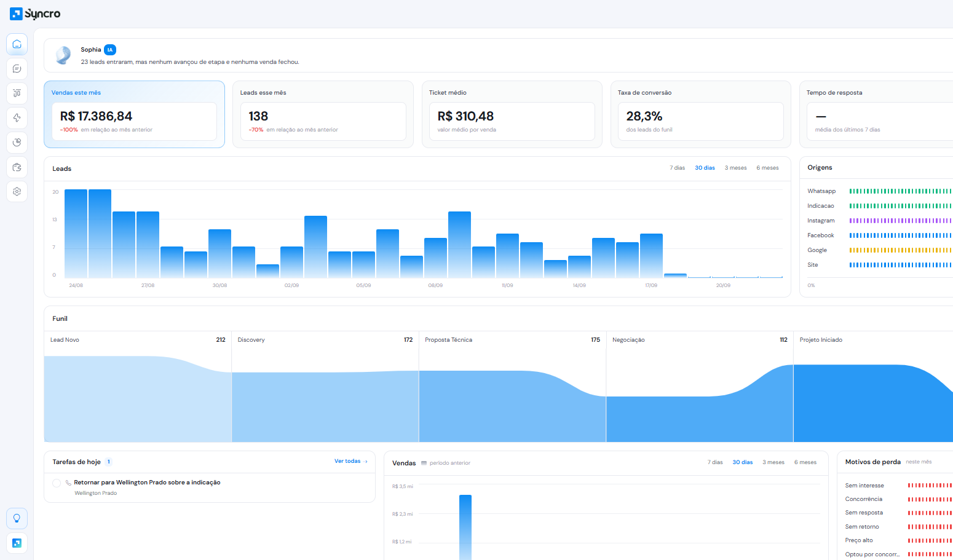Image resolution: width=953 pixels, height=560 pixels.
Task: Select 3 meses in Leads chart
Action: point(735,168)
